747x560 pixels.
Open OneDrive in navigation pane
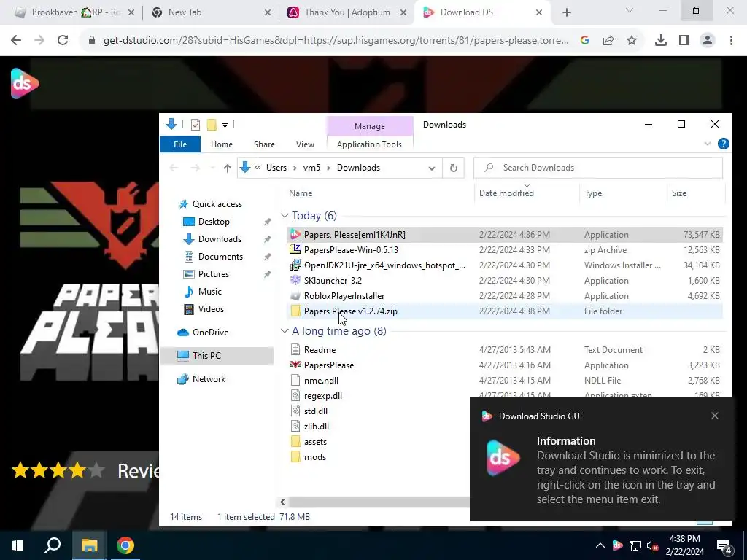[210, 332]
